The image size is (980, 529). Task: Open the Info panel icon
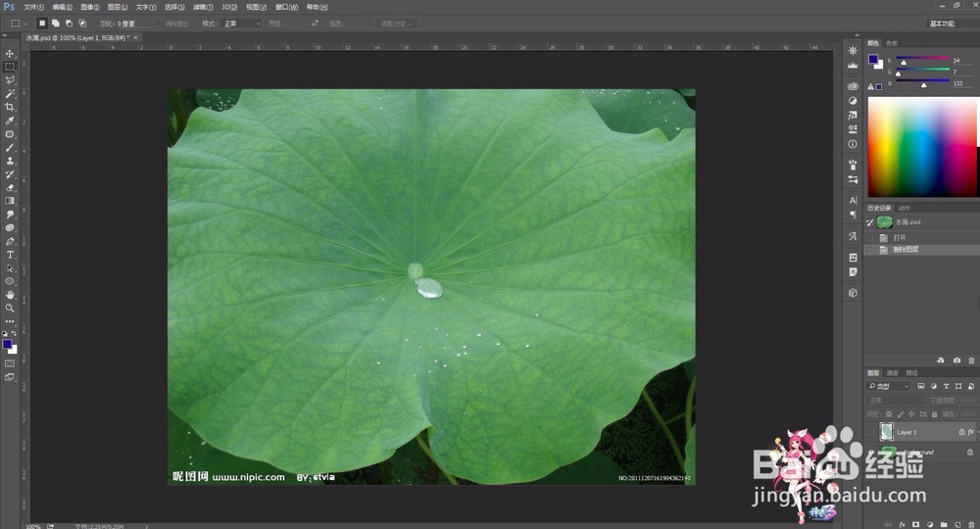coord(853,144)
